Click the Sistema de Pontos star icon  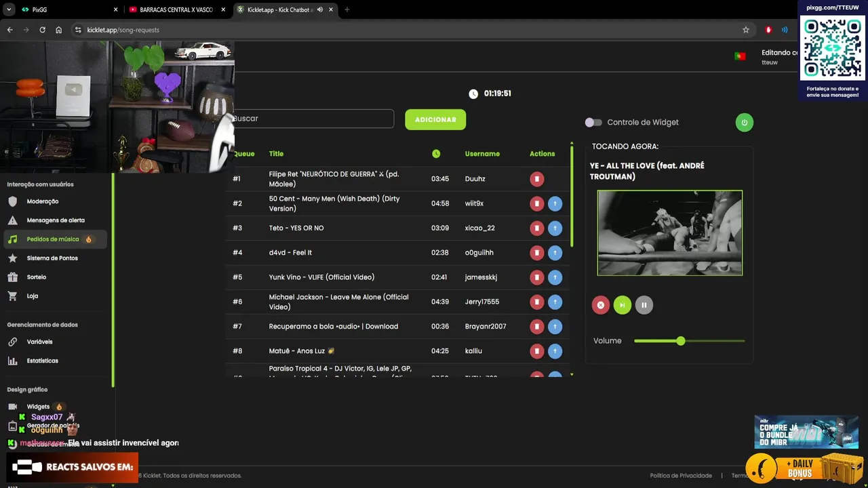pyautogui.click(x=12, y=258)
